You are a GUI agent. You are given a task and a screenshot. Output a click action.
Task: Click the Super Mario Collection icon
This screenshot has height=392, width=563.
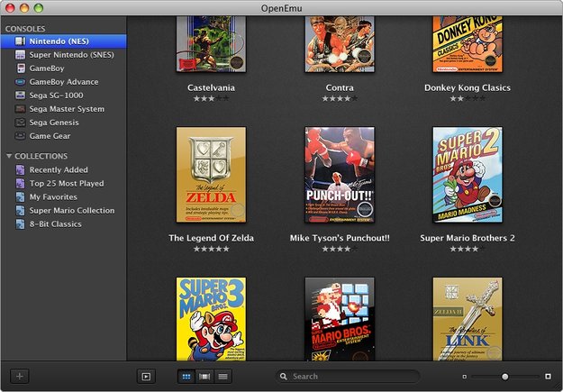[x=21, y=211]
